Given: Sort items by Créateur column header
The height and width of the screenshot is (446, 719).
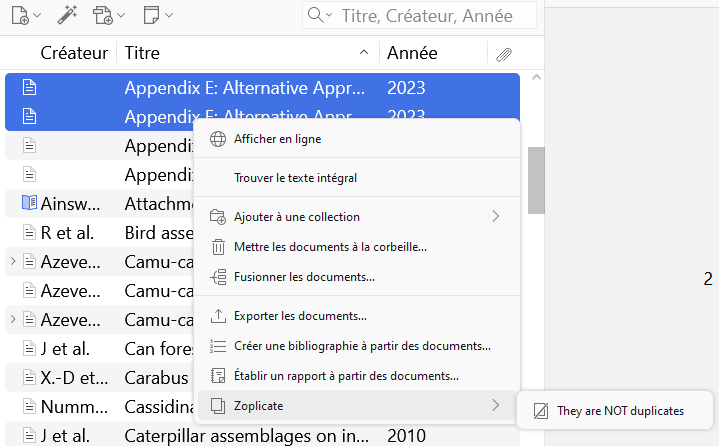Looking at the screenshot, I should coord(74,53).
